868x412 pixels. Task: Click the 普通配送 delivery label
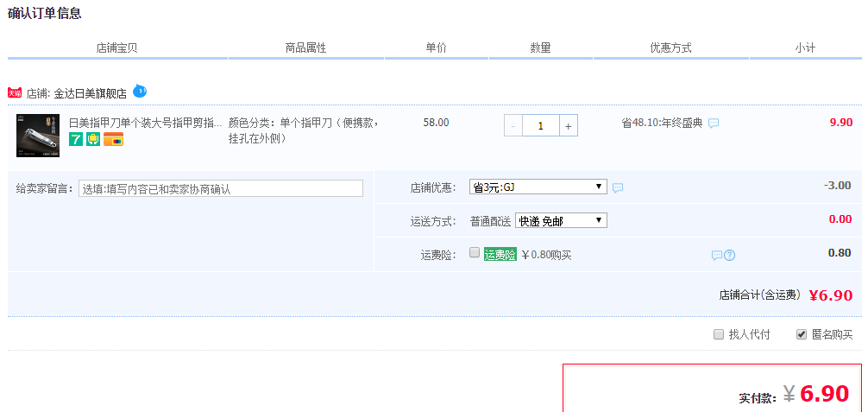point(490,221)
